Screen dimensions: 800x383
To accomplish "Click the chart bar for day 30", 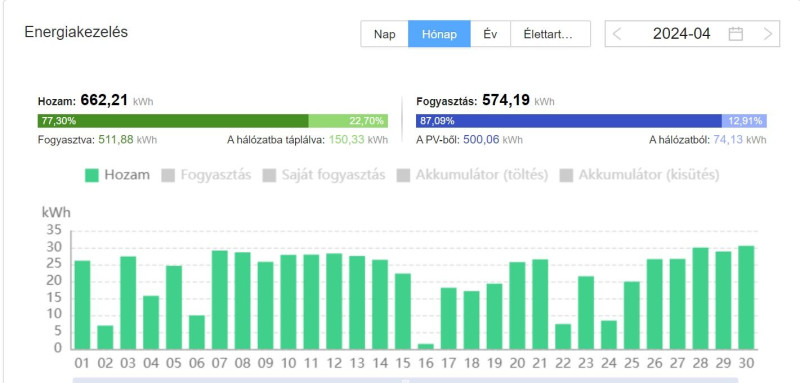I will (746, 298).
